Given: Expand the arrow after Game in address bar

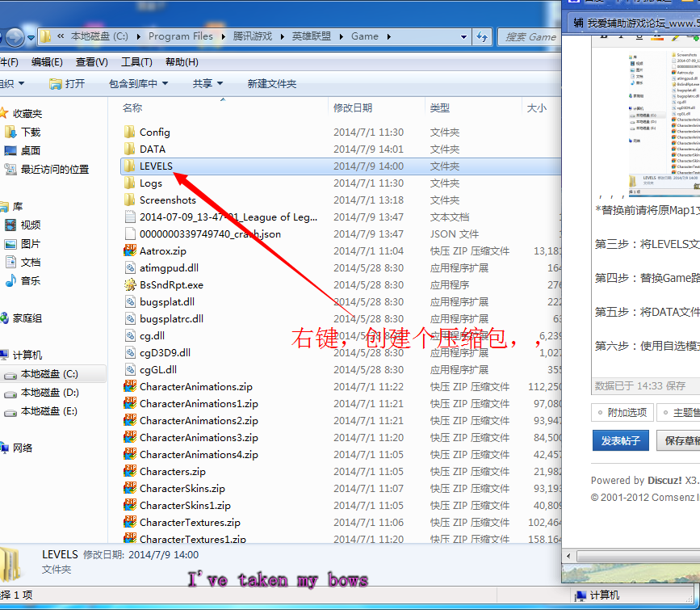Looking at the screenshot, I should [x=389, y=36].
